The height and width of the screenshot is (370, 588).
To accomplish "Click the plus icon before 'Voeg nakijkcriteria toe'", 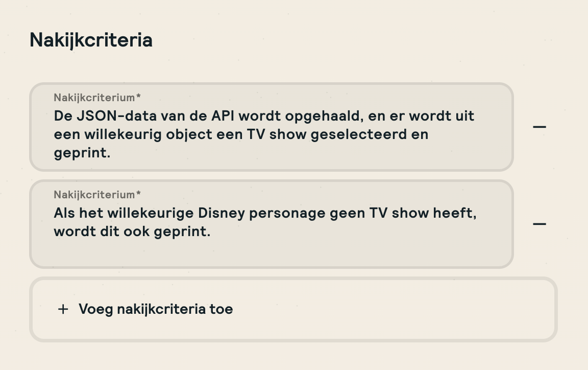I will coord(63,309).
